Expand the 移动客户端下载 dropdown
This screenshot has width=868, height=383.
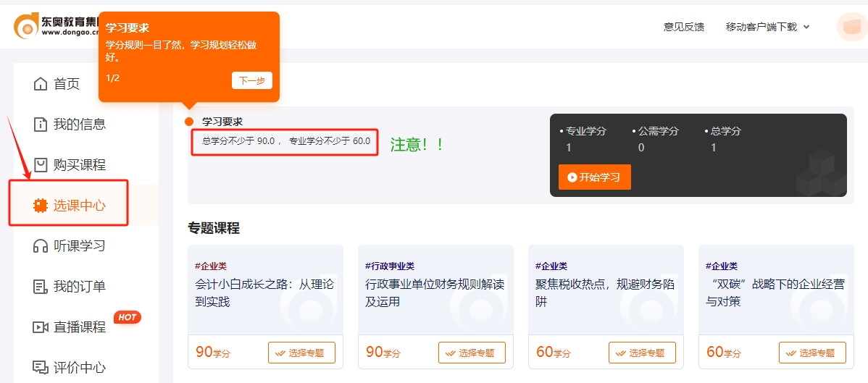[x=767, y=27]
